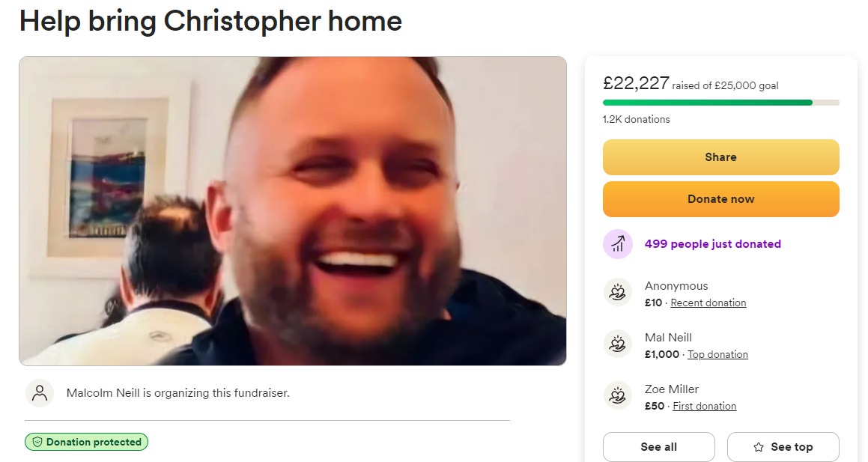868x462 pixels.
Task: Click the trending chart icon beside donations
Action: 618,244
